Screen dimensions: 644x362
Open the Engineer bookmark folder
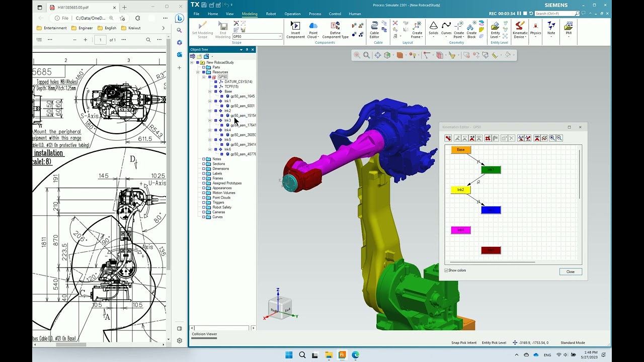[82, 28]
